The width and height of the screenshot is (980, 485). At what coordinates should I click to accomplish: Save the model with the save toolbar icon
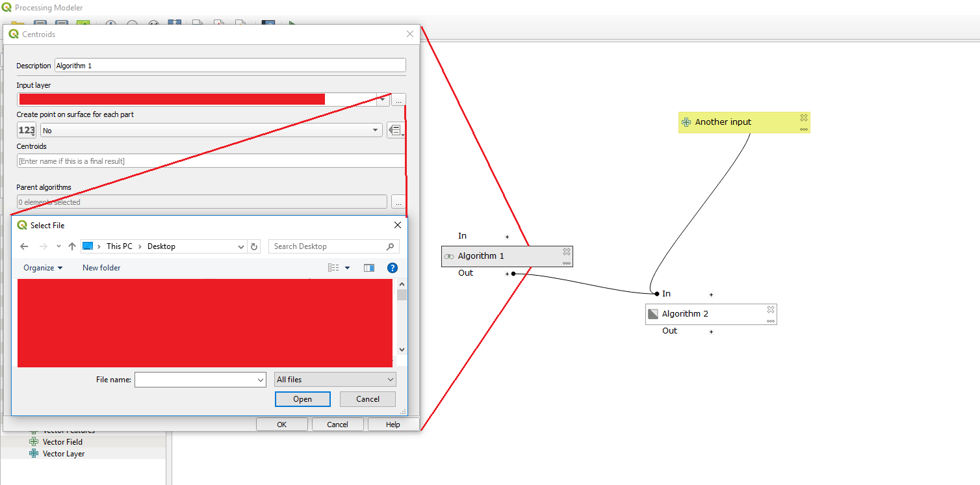(x=40, y=24)
